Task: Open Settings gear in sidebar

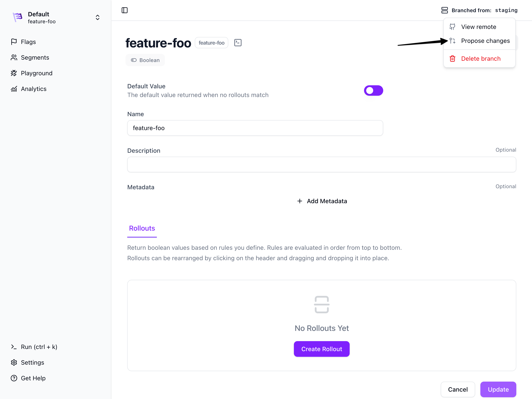Action: 14,362
